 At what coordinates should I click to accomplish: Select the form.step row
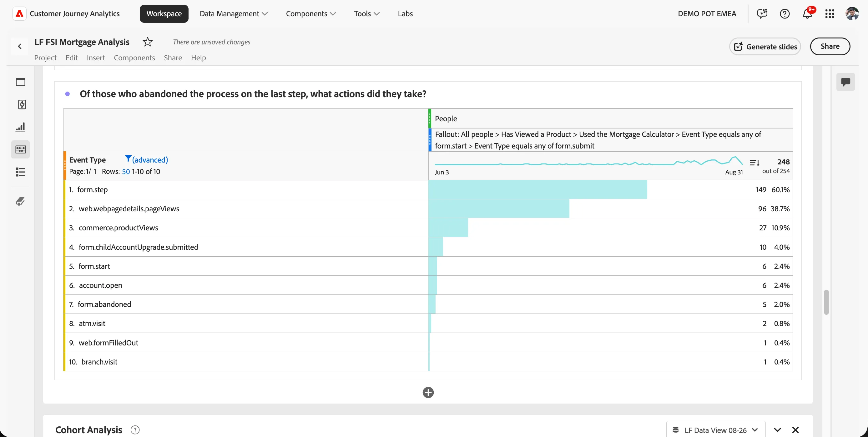pos(428,189)
